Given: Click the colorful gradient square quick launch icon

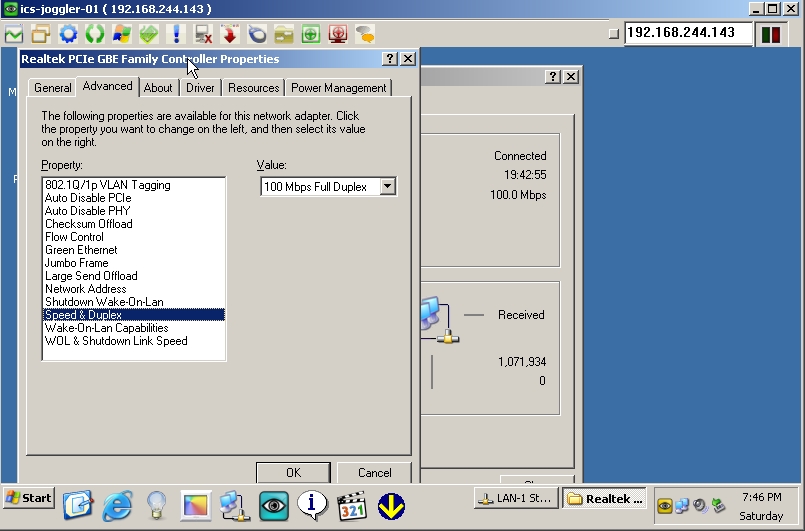Looking at the screenshot, I should coord(196,506).
